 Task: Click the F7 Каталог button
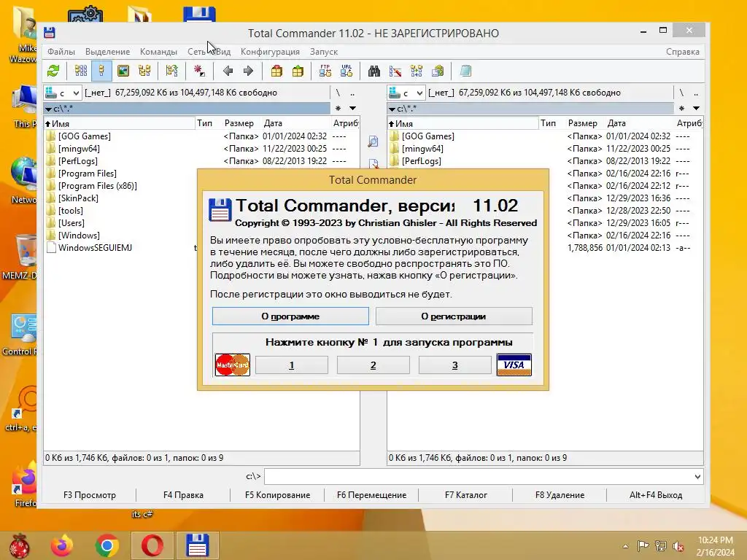tap(466, 495)
